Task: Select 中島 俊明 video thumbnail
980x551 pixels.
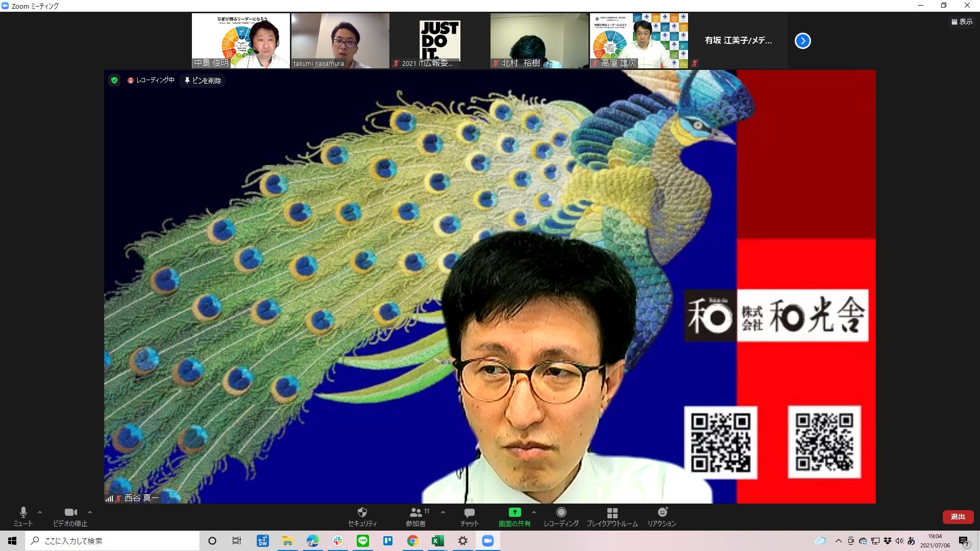Action: (x=240, y=41)
